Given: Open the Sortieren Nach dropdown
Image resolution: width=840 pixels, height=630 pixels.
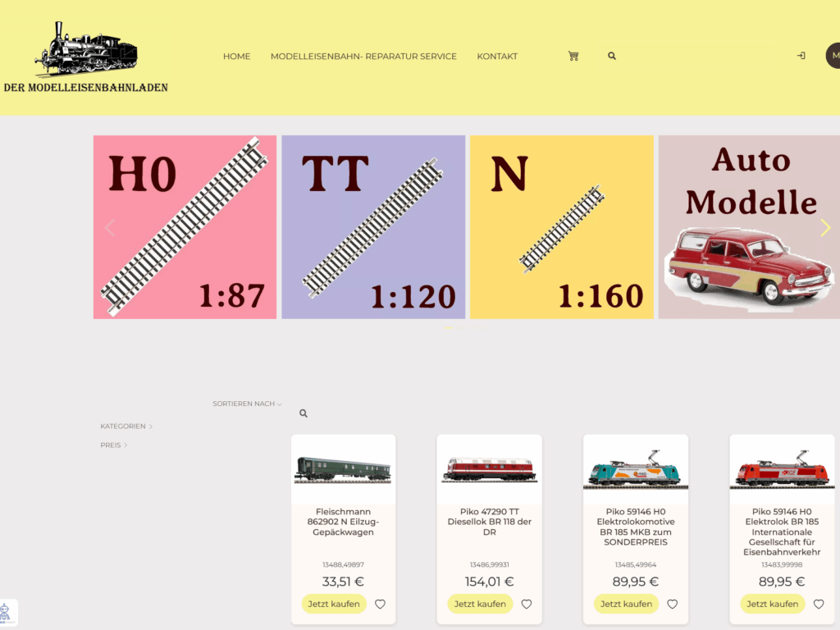Looking at the screenshot, I should click(247, 404).
